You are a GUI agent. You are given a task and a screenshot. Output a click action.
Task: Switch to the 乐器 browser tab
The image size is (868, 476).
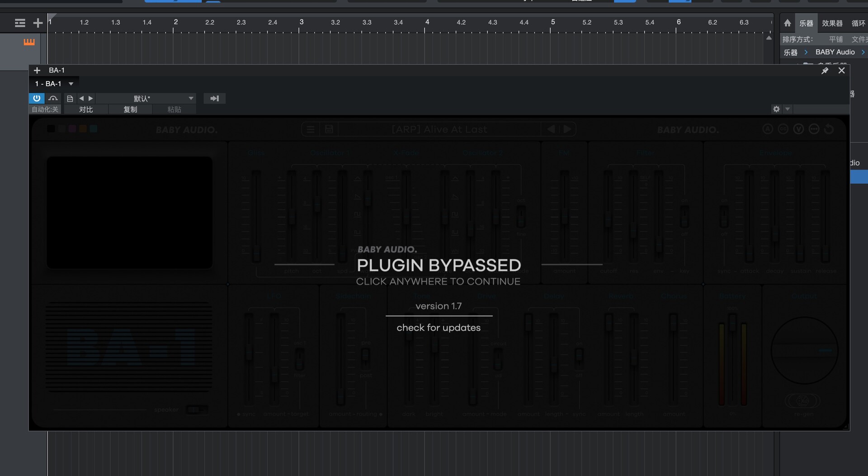click(x=806, y=23)
